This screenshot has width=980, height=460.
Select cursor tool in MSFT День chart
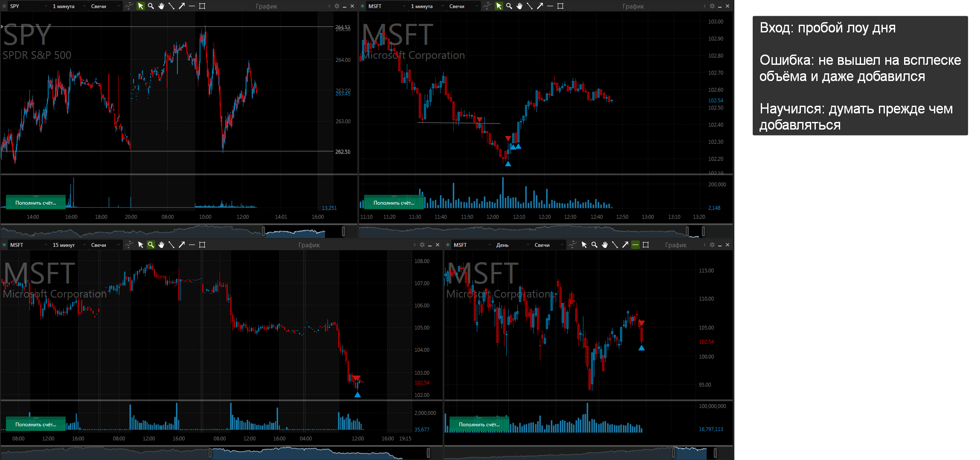pyautogui.click(x=584, y=245)
